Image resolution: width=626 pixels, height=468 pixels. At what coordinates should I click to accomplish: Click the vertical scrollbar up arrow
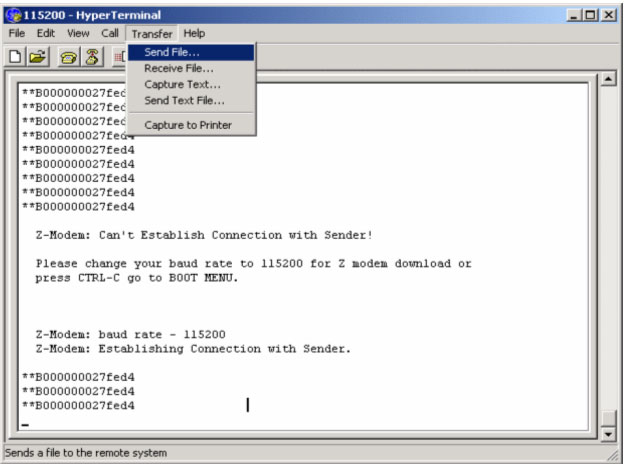pos(607,79)
